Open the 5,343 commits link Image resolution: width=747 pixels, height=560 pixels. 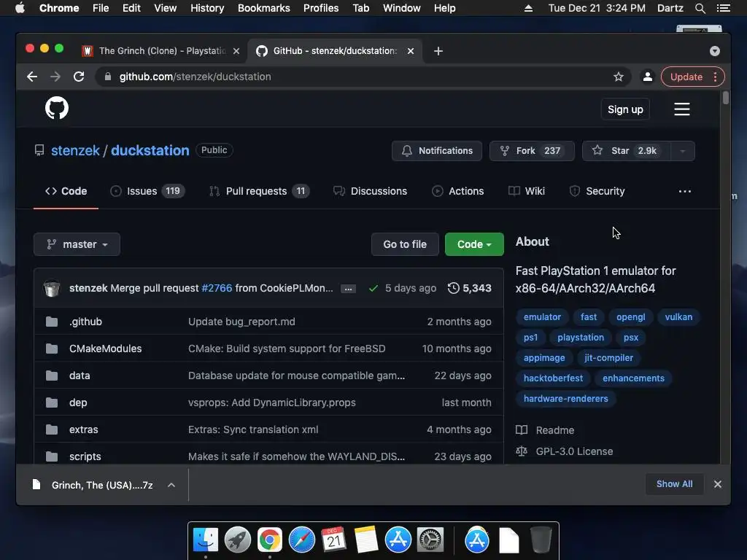pyautogui.click(x=470, y=288)
